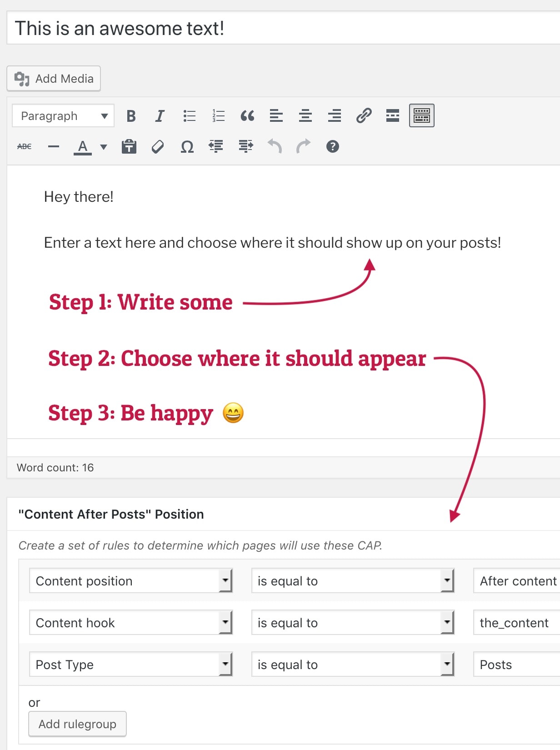Open keyboard shortcuts help icon
The width and height of the screenshot is (560, 750).
pos(332,147)
